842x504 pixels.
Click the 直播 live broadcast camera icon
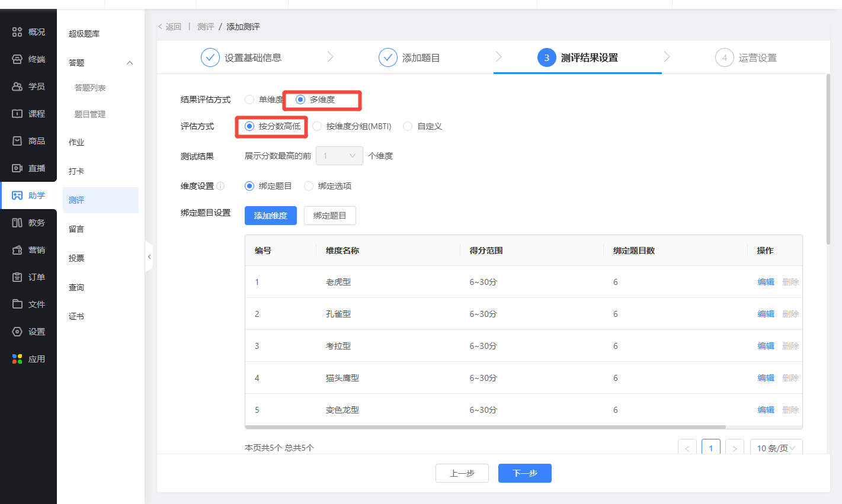(17, 168)
